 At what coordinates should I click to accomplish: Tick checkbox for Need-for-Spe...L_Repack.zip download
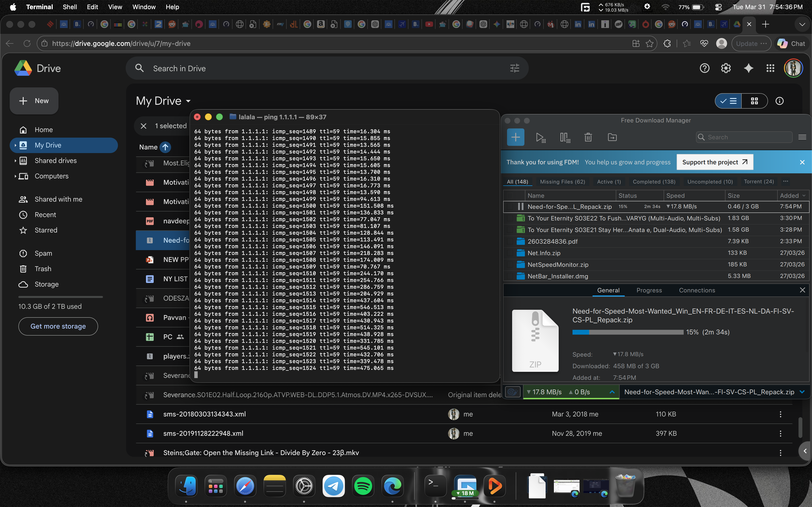click(x=510, y=207)
